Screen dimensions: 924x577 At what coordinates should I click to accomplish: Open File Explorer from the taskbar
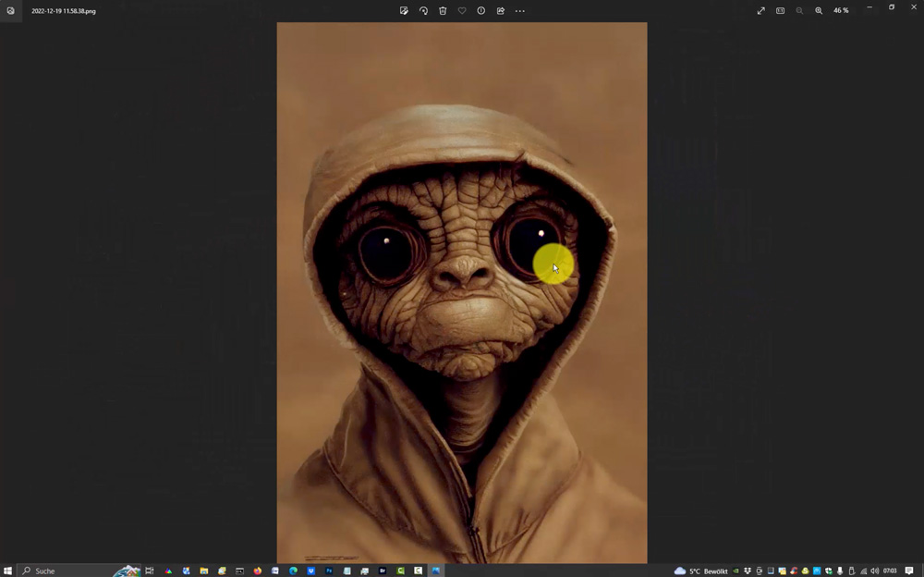pyautogui.click(x=204, y=571)
